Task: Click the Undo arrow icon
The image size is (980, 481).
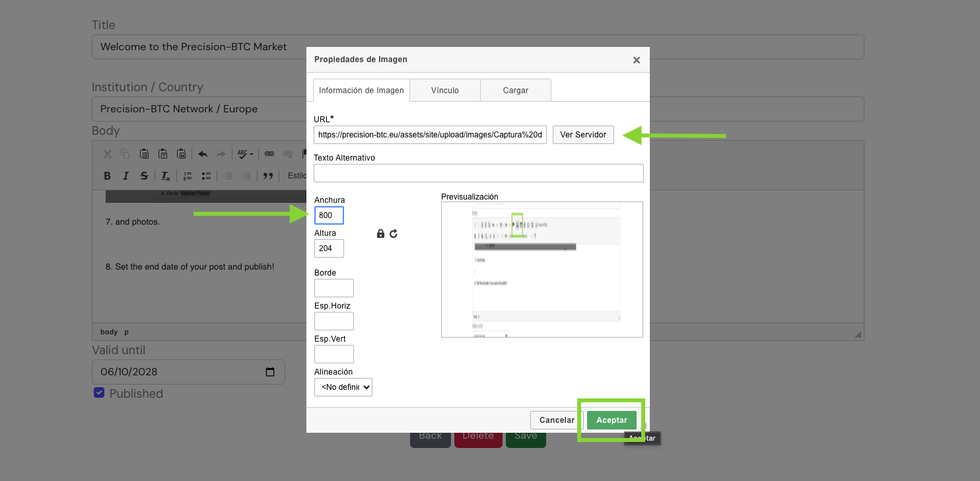Action: [203, 154]
